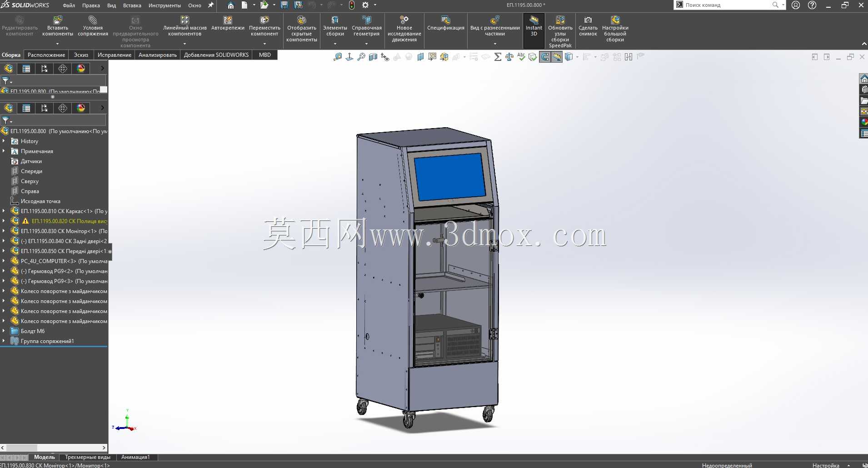Expand the History tree node
This screenshot has width=868, height=468.
pyautogui.click(x=4, y=141)
